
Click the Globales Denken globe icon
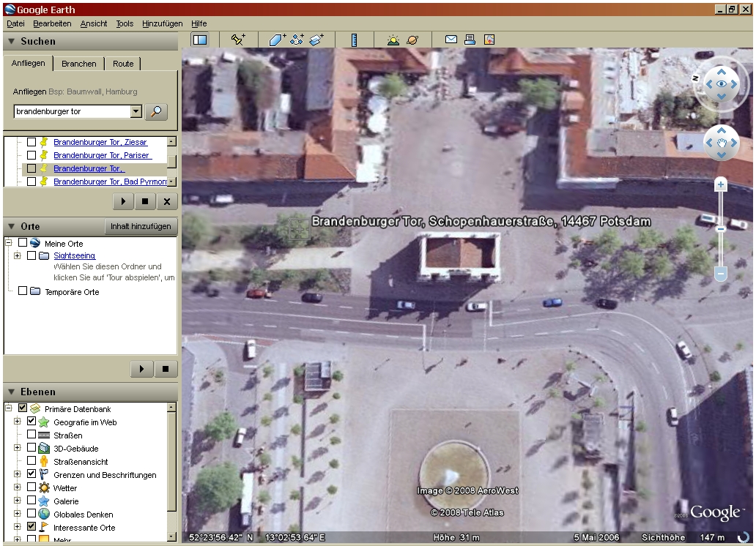(44, 515)
